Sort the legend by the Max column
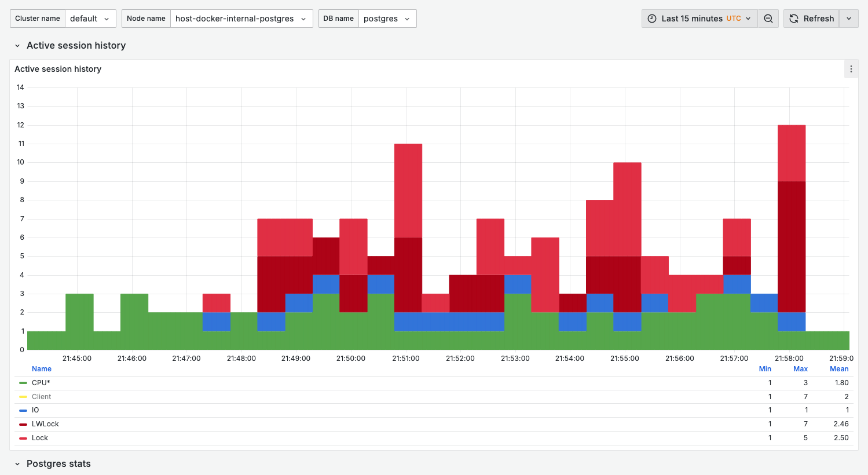 click(x=800, y=368)
